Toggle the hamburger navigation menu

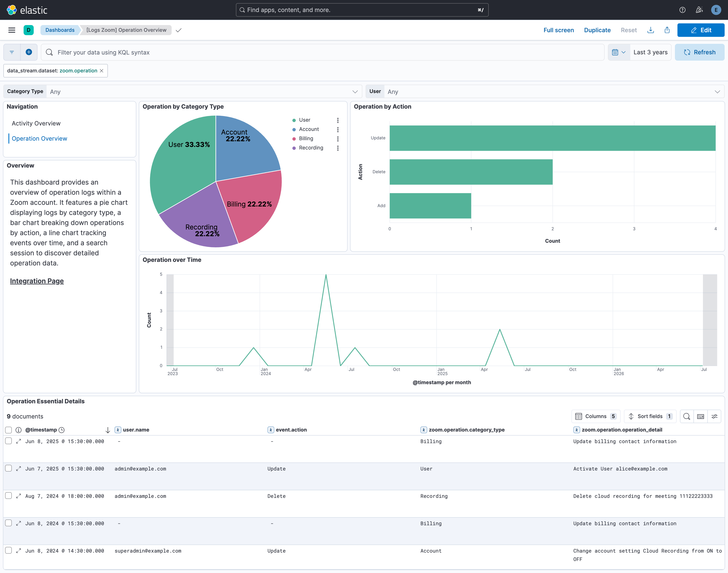click(12, 30)
